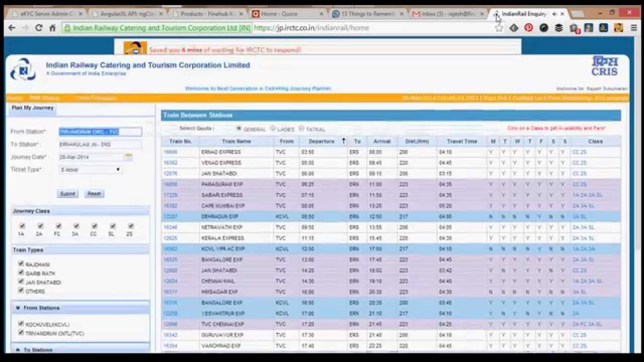Screen dimensions: 644x362
Task: Open PNR Status in the orange menu
Action: point(44,98)
